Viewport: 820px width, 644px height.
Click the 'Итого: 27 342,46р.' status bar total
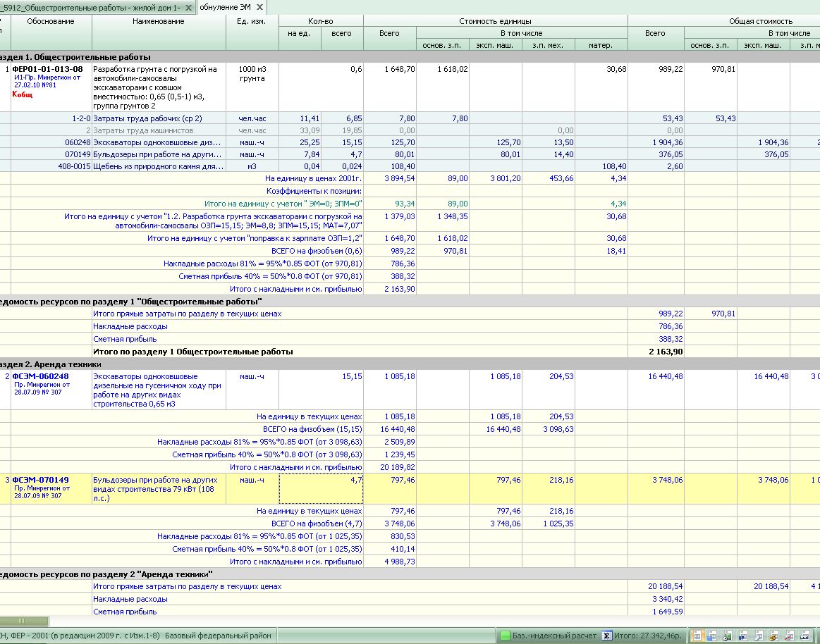[x=647, y=636]
